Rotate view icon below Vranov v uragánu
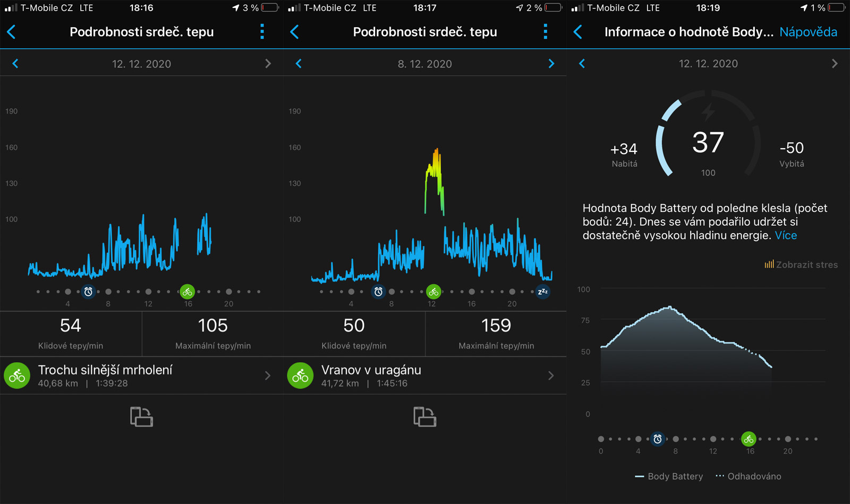This screenshot has width=850, height=504. click(424, 417)
